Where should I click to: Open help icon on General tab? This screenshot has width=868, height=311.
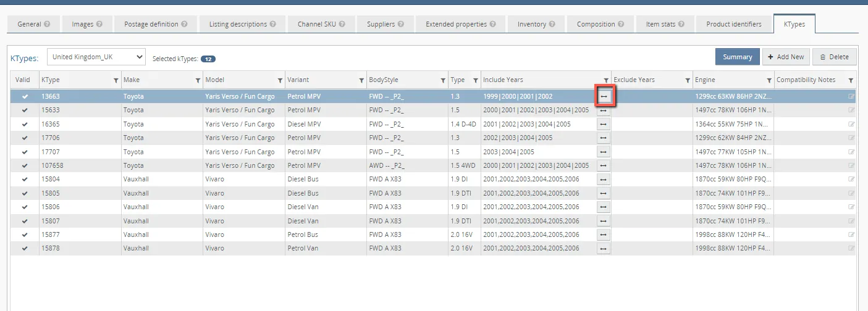[x=47, y=24]
